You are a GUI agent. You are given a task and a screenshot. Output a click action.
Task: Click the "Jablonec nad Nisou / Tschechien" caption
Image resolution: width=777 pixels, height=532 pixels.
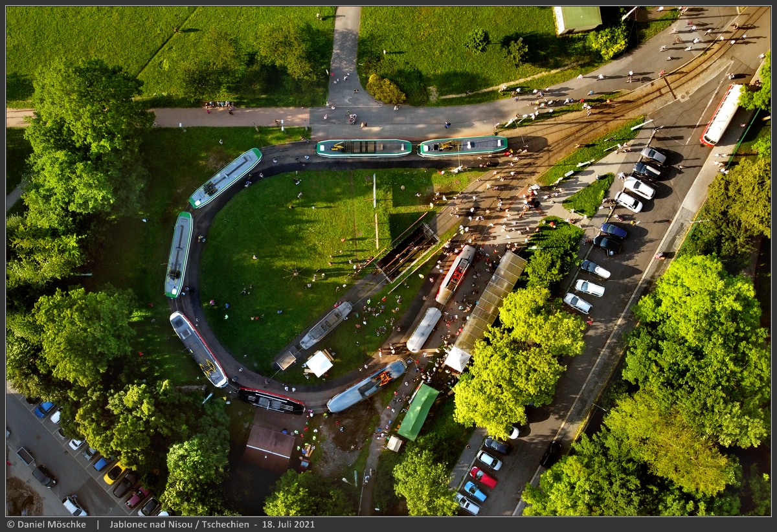point(179,524)
